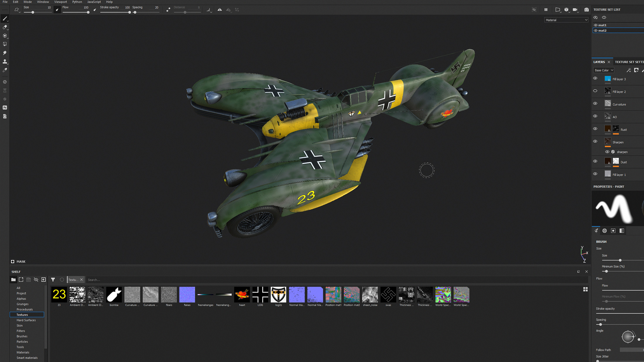
Task: Select the Hard Surfaces shelf category
Action: [x=26, y=320]
